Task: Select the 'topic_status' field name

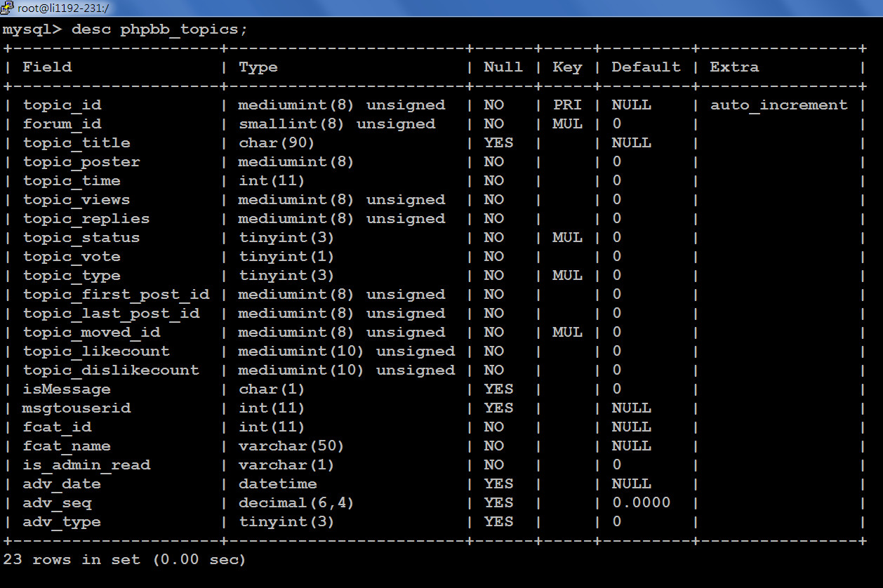Action: coord(81,237)
